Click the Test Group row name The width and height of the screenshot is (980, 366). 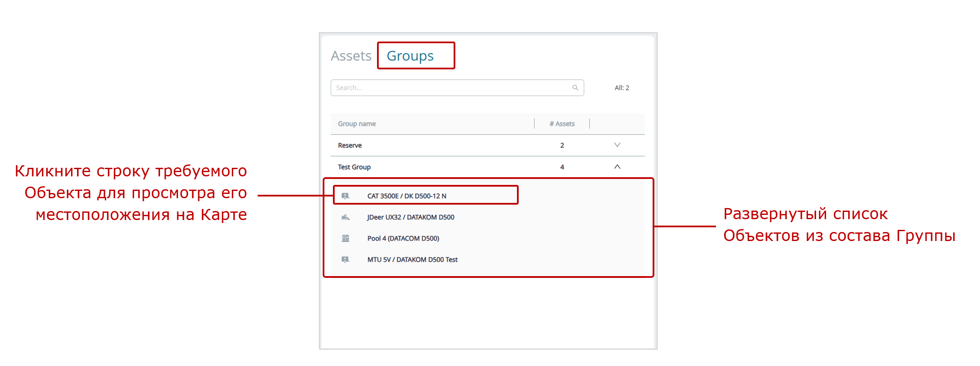click(354, 167)
